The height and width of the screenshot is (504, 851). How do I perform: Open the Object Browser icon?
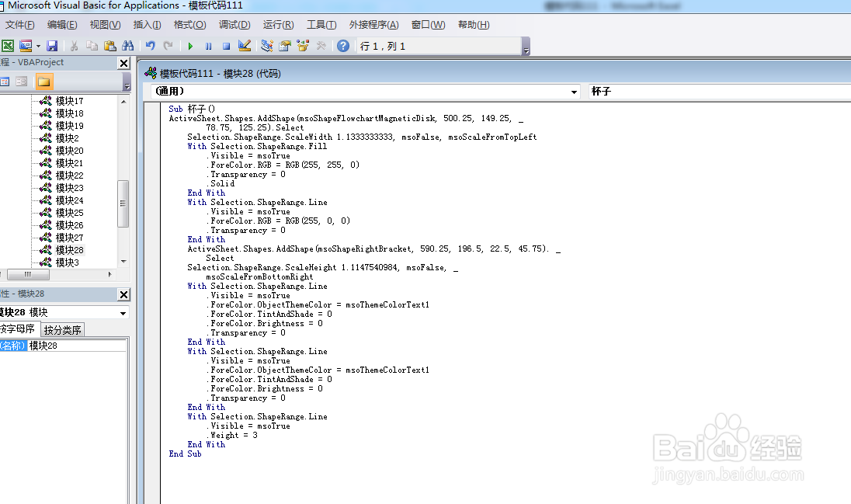point(302,46)
